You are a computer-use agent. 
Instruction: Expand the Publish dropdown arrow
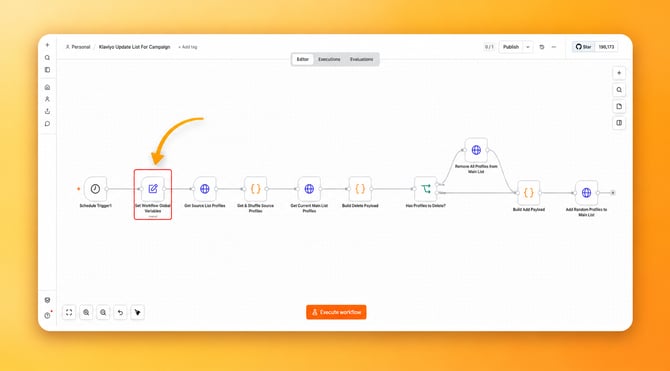click(x=528, y=47)
